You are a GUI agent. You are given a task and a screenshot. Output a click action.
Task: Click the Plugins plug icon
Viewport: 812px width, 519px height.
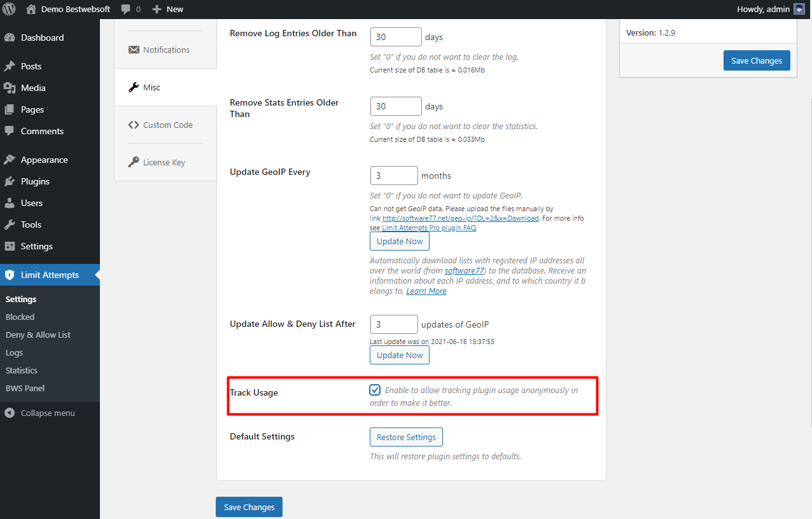point(10,181)
